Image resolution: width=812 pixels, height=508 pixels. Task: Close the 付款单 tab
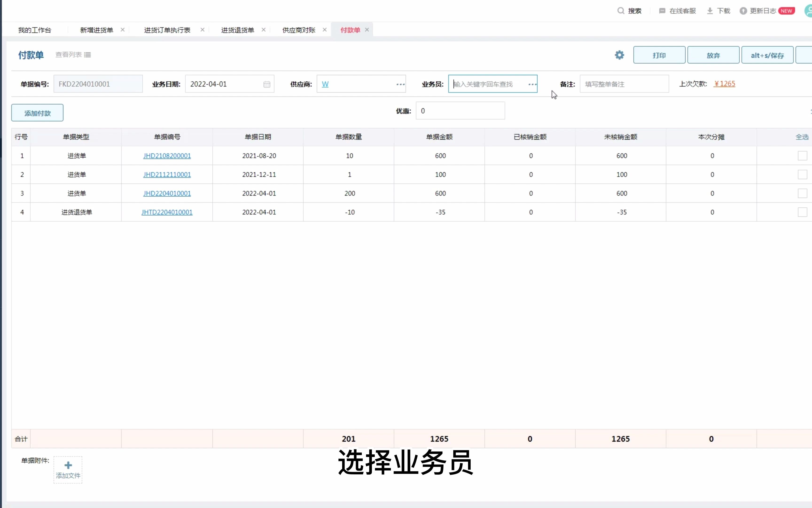point(367,30)
